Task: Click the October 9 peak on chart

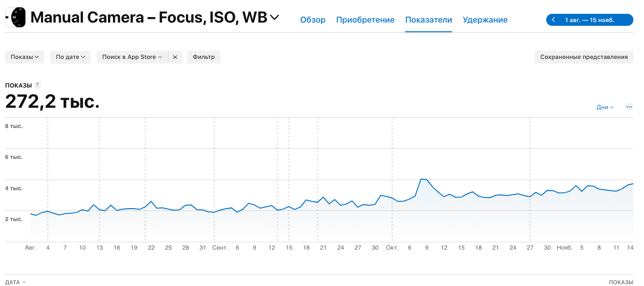Action: click(x=422, y=179)
